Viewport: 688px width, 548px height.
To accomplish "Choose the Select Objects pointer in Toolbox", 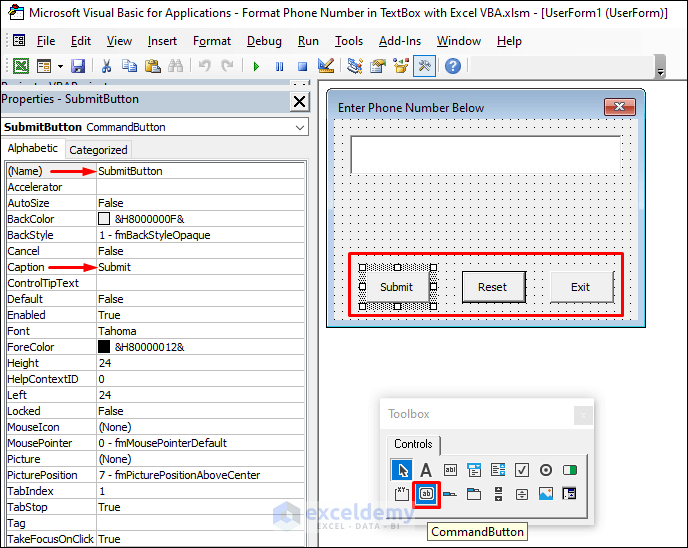I will (x=401, y=470).
